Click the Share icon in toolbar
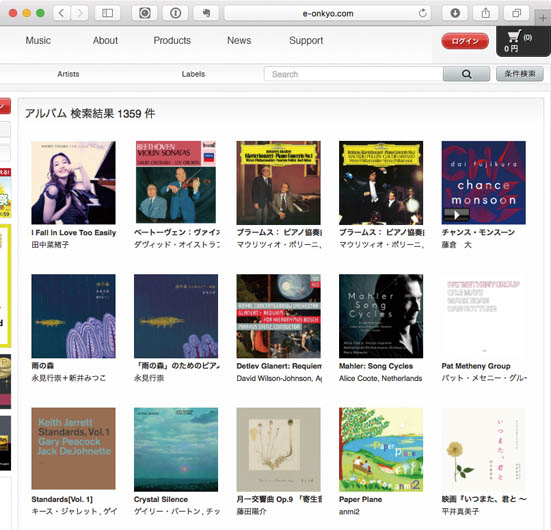The width and height of the screenshot is (551, 530). [486, 13]
